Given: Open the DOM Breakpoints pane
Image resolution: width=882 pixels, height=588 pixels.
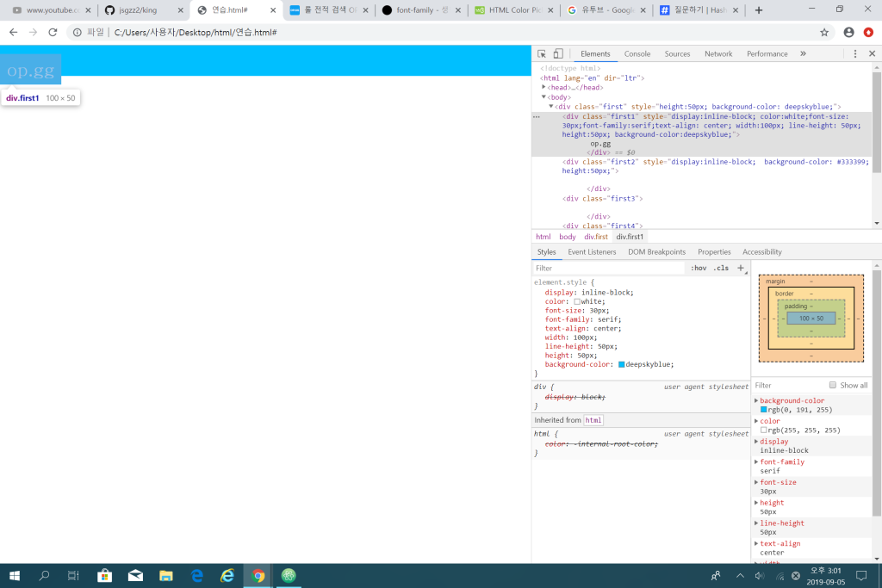Looking at the screenshot, I should click(656, 252).
